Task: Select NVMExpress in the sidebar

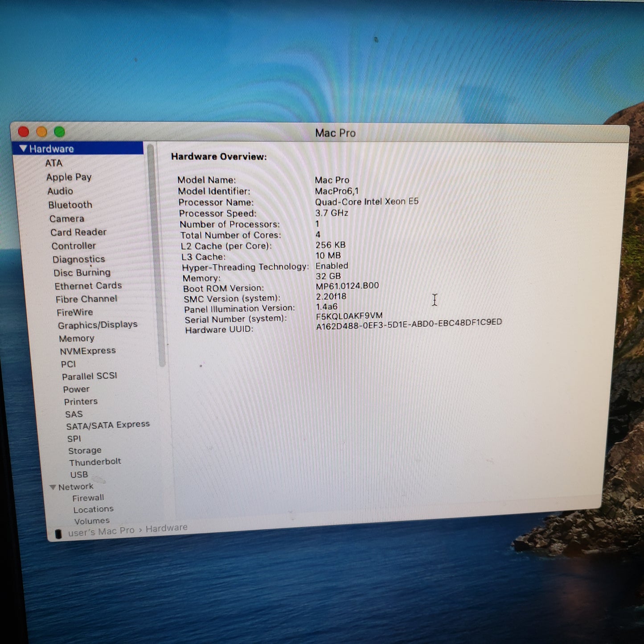Action: click(x=88, y=351)
